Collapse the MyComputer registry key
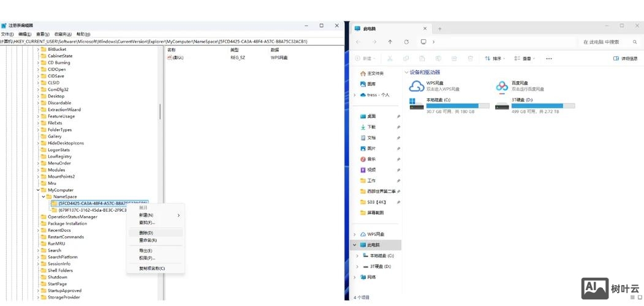Viewport: 644px width, 306px height. pyautogui.click(x=38, y=190)
